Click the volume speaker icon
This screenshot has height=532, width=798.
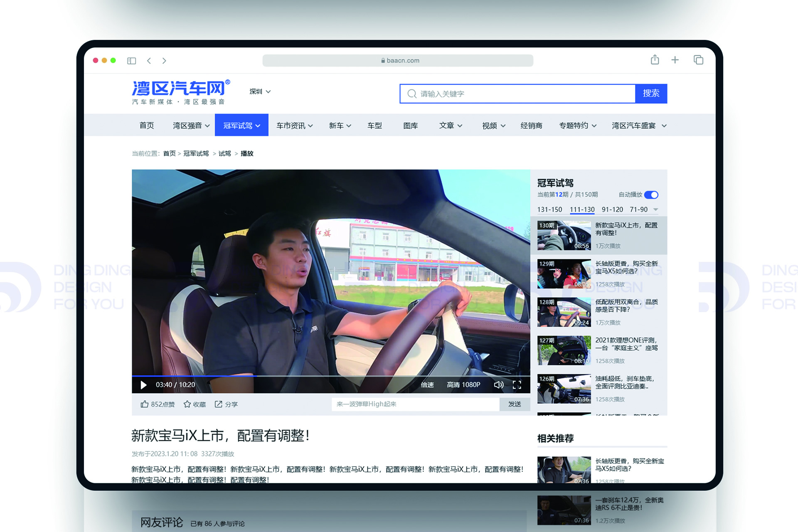(498, 385)
